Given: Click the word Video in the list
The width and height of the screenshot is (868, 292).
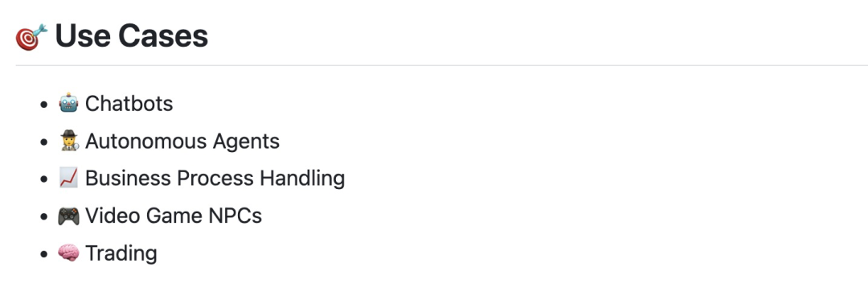Looking at the screenshot, I should [113, 216].
